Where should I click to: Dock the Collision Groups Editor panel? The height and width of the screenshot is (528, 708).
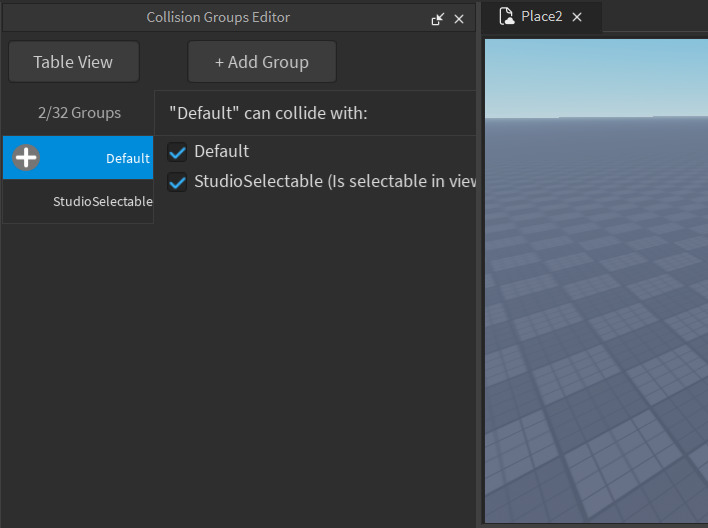tap(438, 19)
